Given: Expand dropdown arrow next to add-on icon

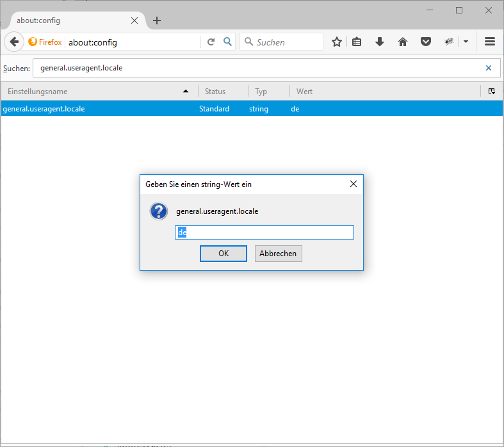Looking at the screenshot, I should (x=466, y=42).
